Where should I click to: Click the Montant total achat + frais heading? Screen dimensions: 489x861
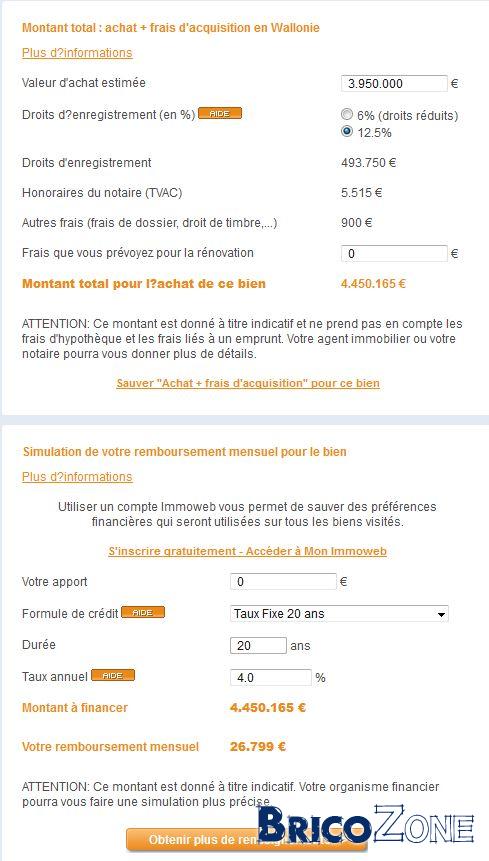pyautogui.click(x=171, y=27)
